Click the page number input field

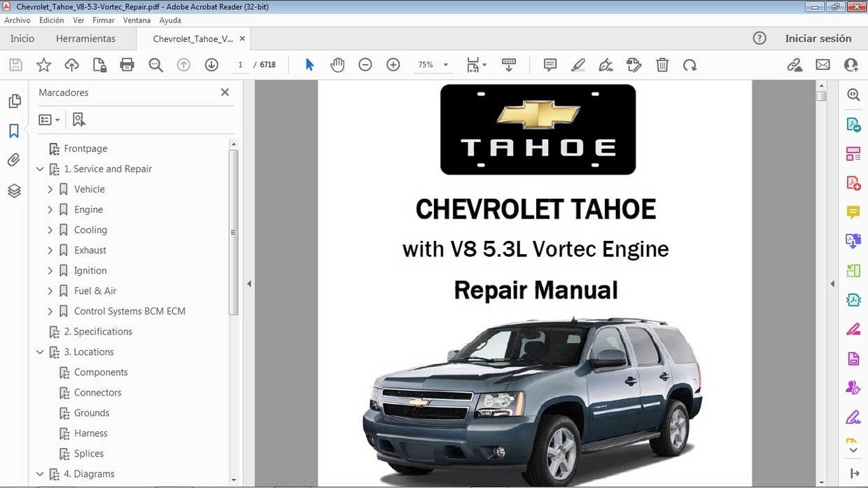tap(240, 64)
